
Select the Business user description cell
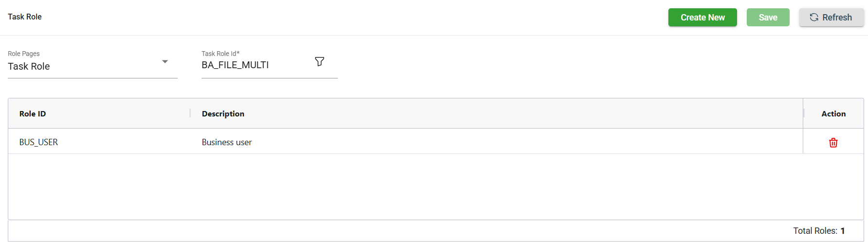click(227, 142)
